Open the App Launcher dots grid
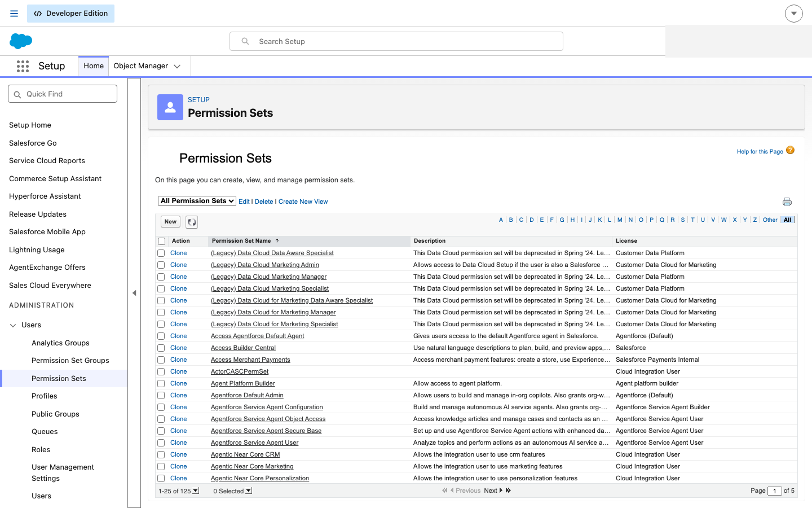812x508 pixels. click(23, 66)
